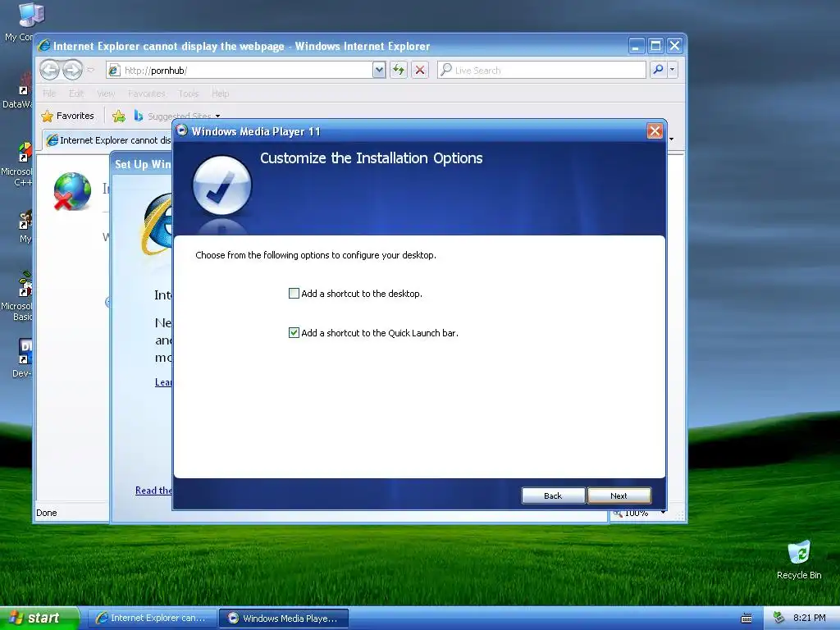Click the Internet Explorer back arrow
Viewport: 840px width, 630px height.
click(50, 70)
